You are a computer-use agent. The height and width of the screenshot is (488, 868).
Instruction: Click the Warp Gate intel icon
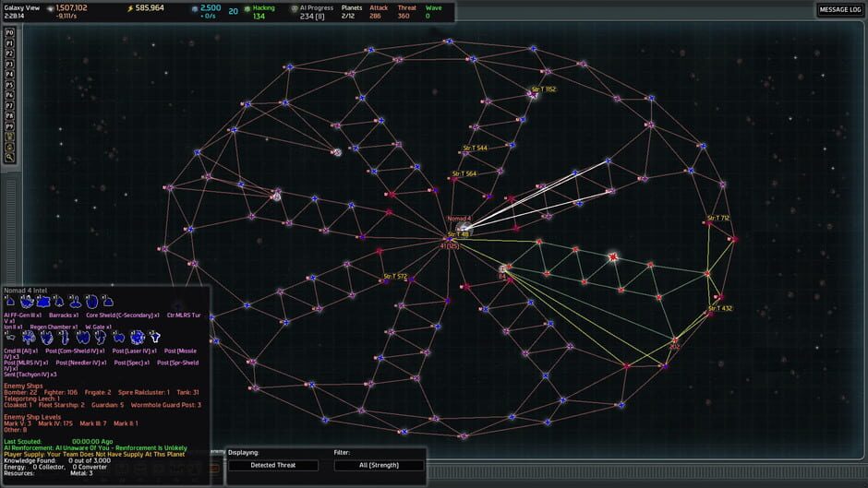point(109,302)
